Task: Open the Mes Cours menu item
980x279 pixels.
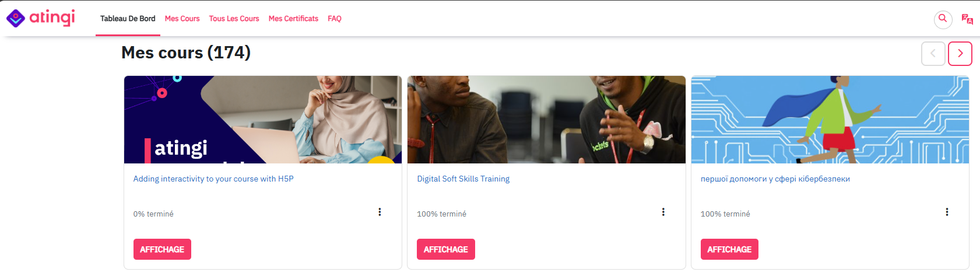Action: click(x=182, y=19)
